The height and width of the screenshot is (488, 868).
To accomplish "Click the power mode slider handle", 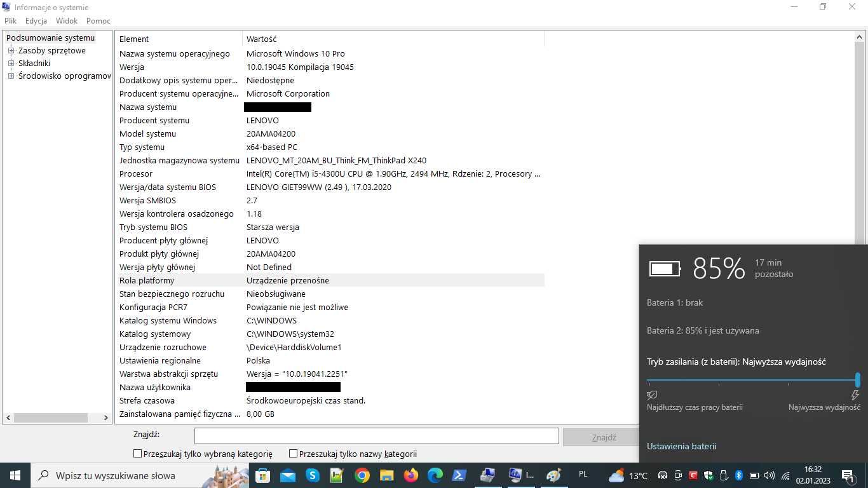I will 857,380.
